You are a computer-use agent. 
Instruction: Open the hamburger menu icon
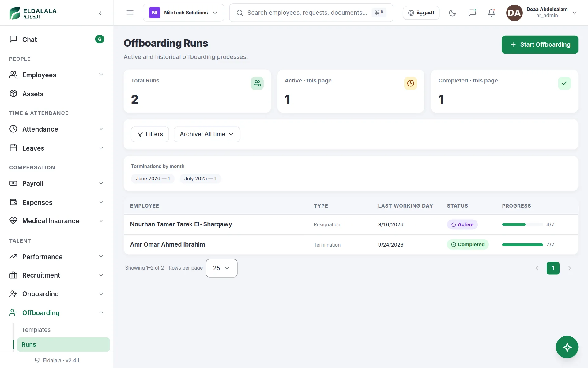(130, 13)
